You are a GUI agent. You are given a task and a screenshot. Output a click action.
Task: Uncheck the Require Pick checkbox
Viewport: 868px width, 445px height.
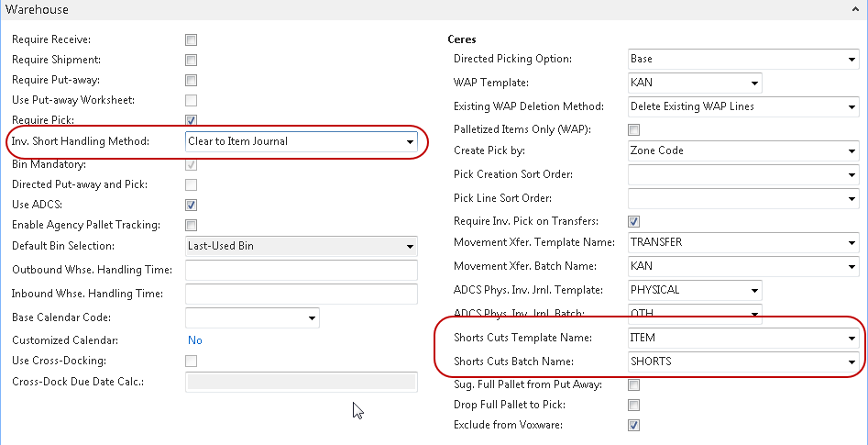point(191,120)
